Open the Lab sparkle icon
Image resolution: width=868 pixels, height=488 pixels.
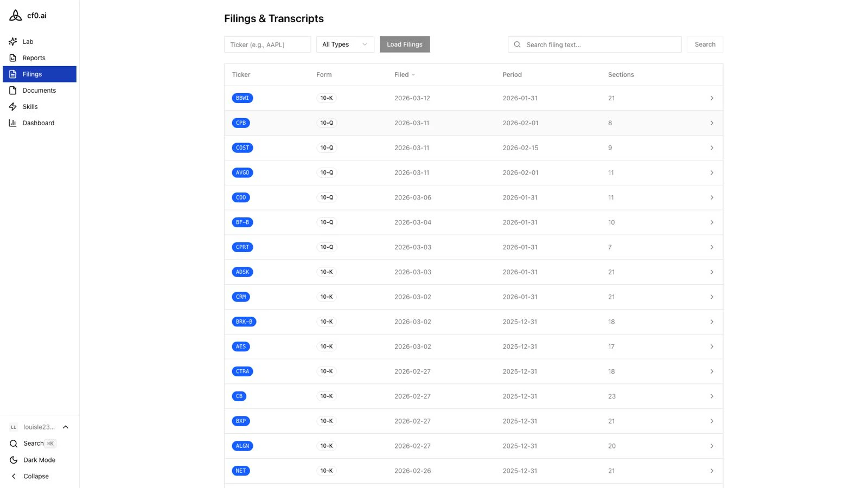13,42
